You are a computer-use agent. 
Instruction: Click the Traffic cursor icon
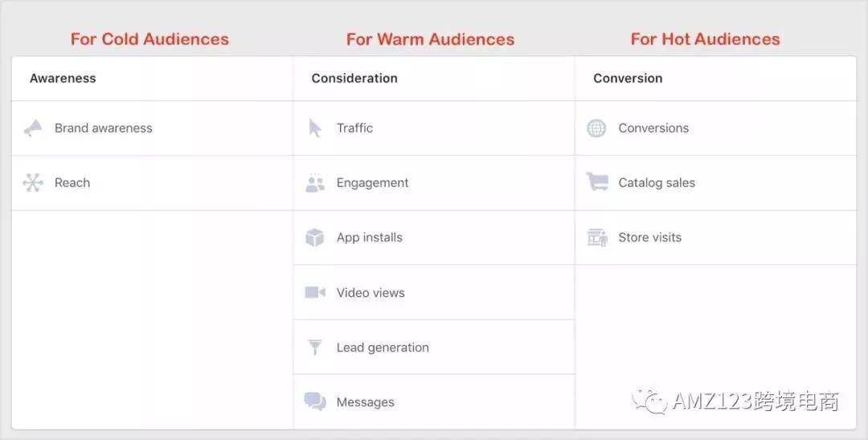pyautogui.click(x=315, y=128)
